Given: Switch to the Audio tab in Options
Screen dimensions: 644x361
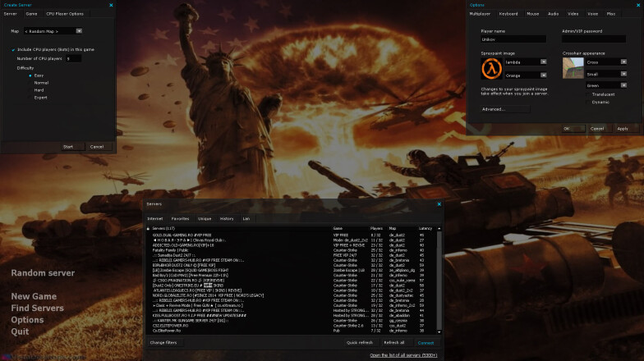Looking at the screenshot, I should (x=554, y=14).
